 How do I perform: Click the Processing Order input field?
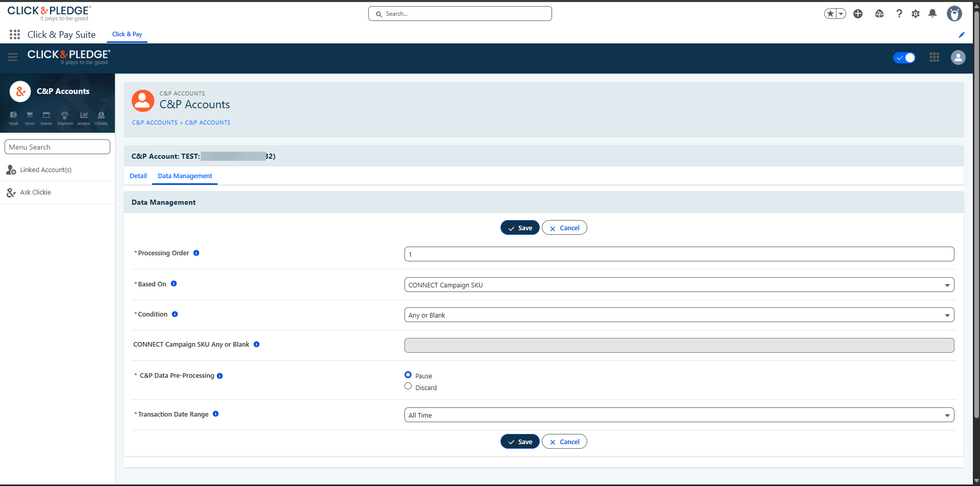(x=679, y=254)
